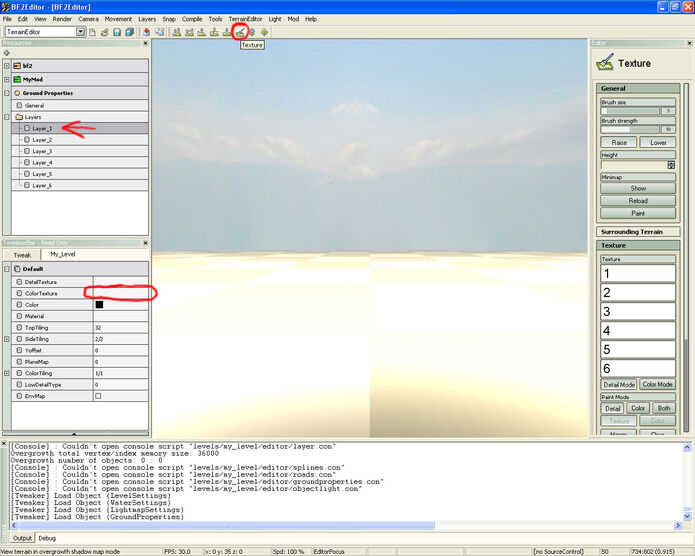695x556 pixels.
Task: Click the green MyMod icon
Action: (17, 79)
